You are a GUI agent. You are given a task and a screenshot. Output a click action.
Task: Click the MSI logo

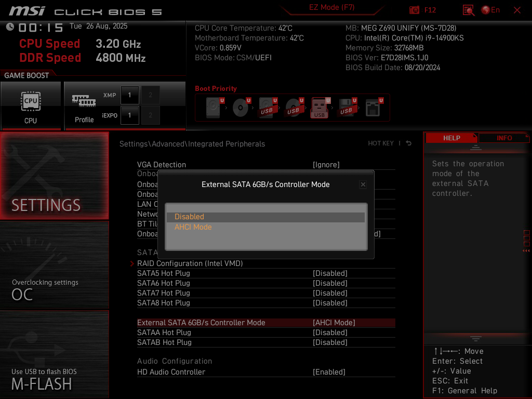(x=27, y=11)
